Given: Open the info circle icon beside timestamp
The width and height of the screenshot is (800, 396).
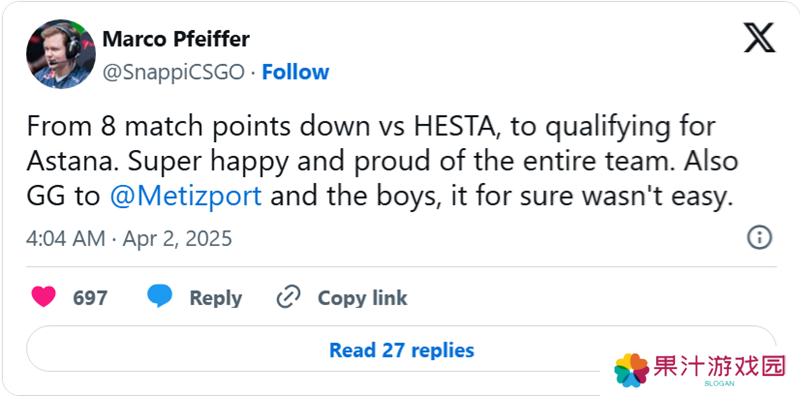Looking at the screenshot, I should click(x=759, y=238).
